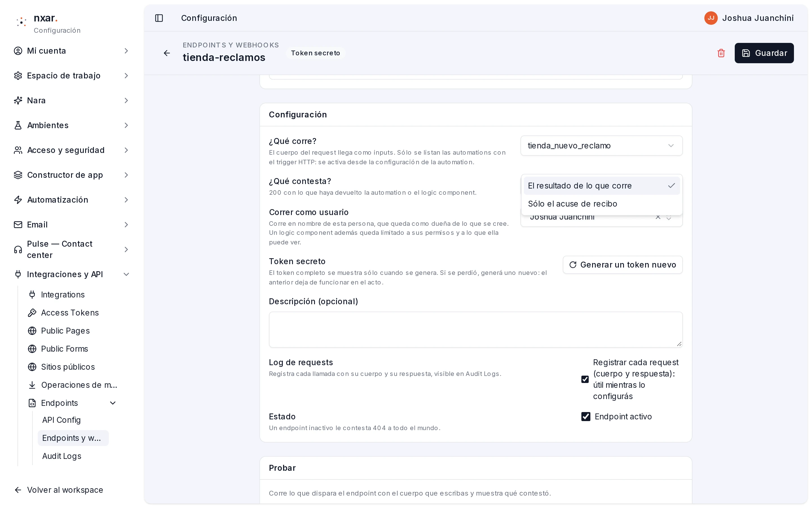Collapse Integraciones y API section
The width and height of the screenshot is (812, 508).
coord(71,275)
